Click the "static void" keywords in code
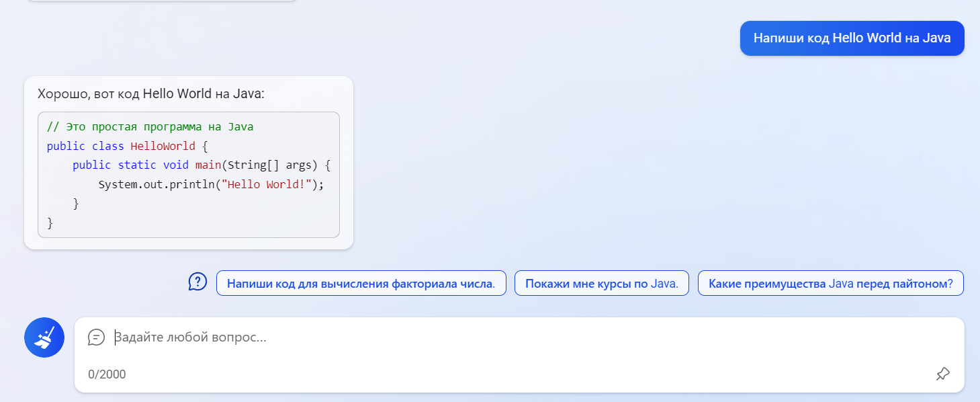 pos(154,165)
